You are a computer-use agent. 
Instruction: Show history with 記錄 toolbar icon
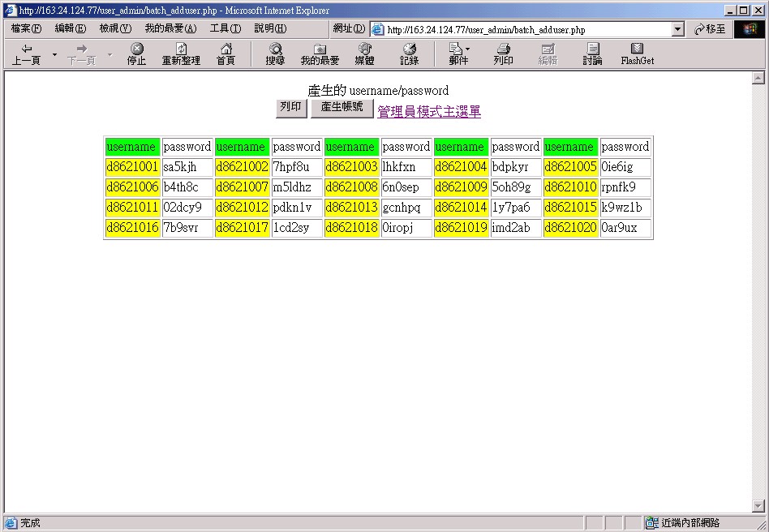409,54
